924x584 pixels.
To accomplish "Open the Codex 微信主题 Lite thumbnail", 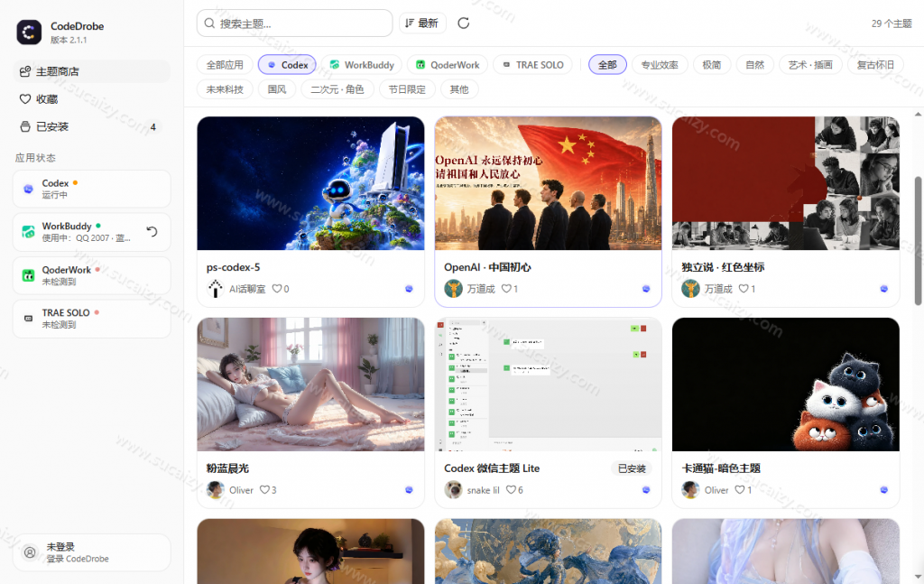I will [548, 385].
